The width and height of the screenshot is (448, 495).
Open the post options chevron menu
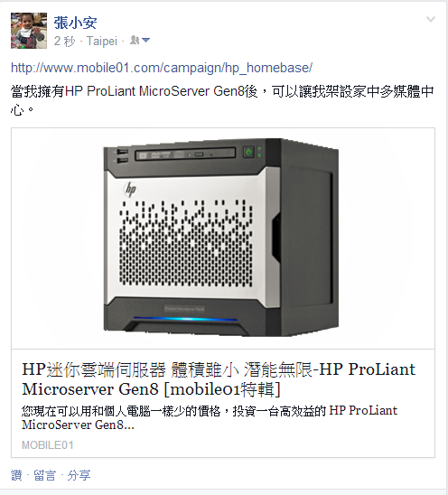[431, 19]
